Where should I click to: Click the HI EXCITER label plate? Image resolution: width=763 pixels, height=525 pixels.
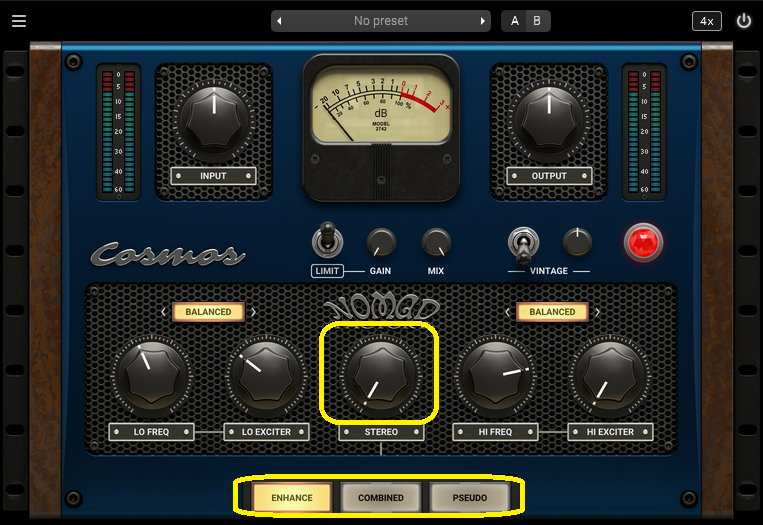(x=610, y=432)
